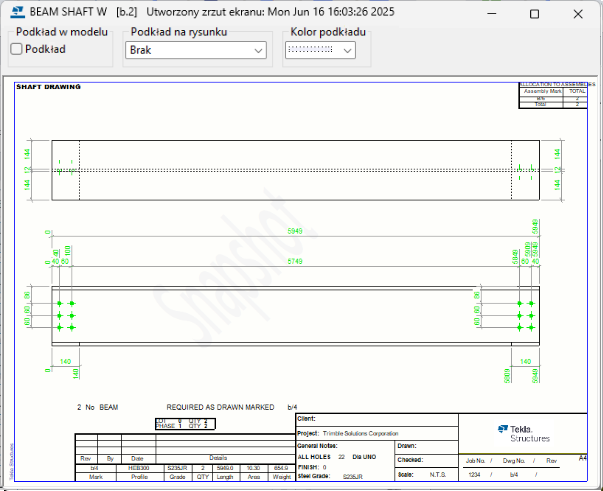
Task: Click the 5749 dimension value
Action: 295,261
